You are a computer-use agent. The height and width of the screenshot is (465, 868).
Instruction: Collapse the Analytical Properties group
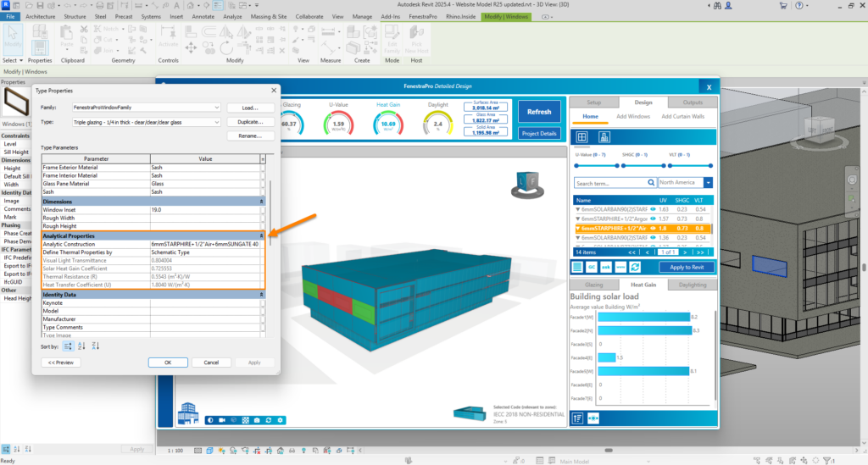[x=261, y=236]
